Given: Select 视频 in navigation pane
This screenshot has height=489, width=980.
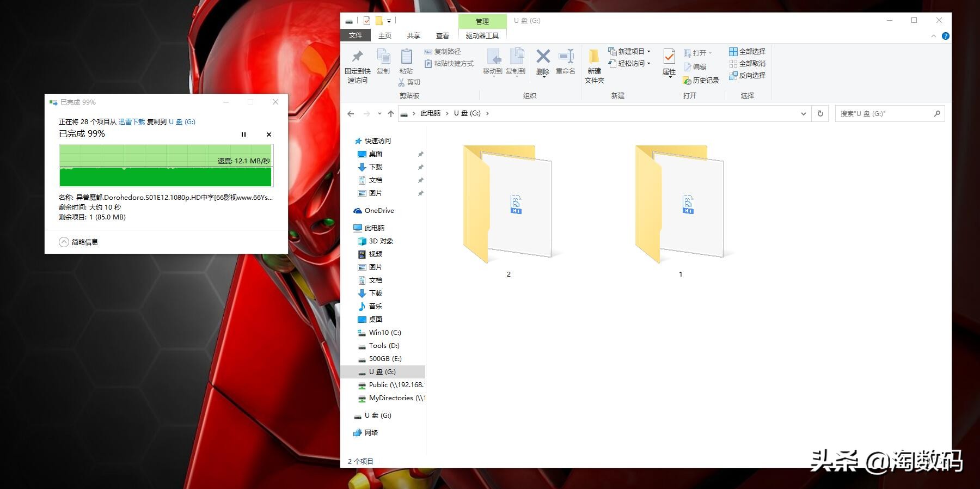Looking at the screenshot, I should tap(370, 254).
